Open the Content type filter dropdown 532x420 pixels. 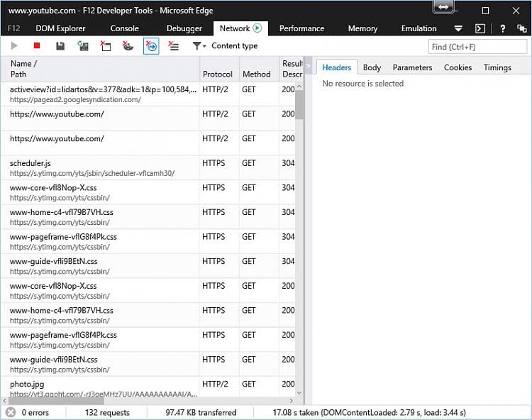[199, 46]
